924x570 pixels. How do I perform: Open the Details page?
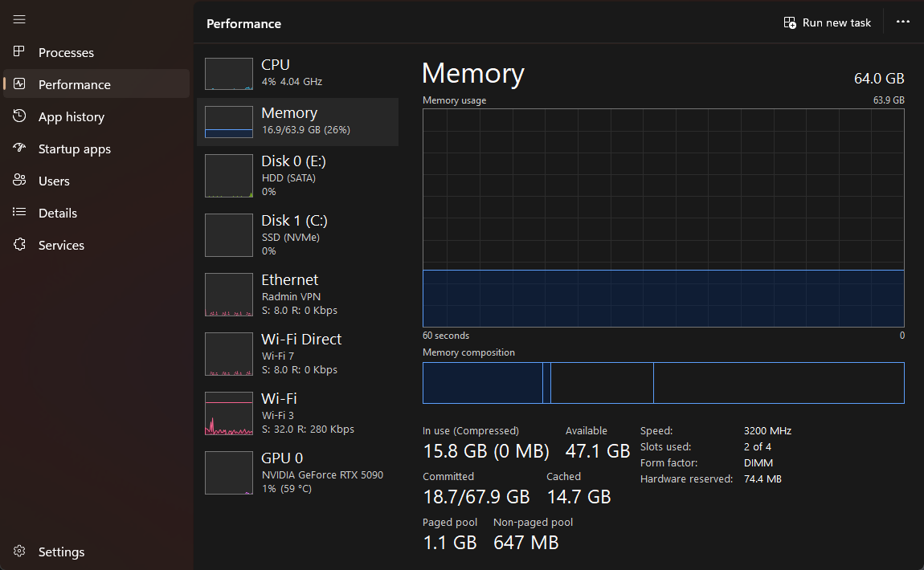click(x=96, y=213)
